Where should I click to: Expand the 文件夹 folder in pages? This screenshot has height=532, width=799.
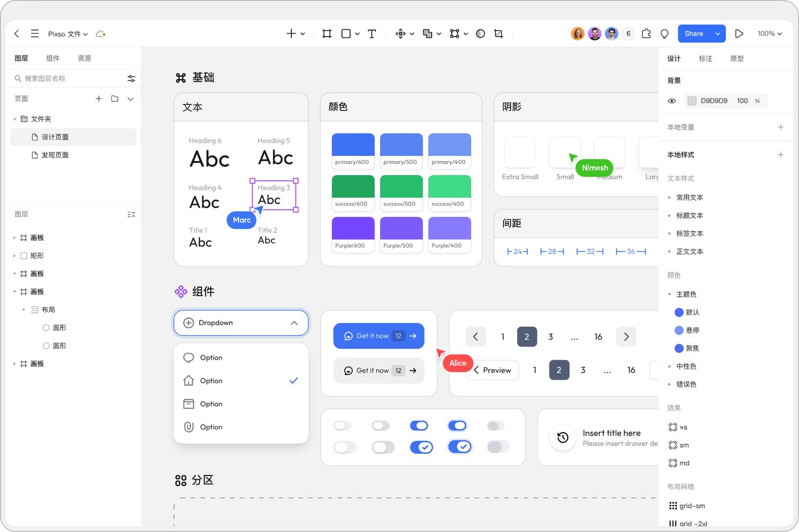15,119
